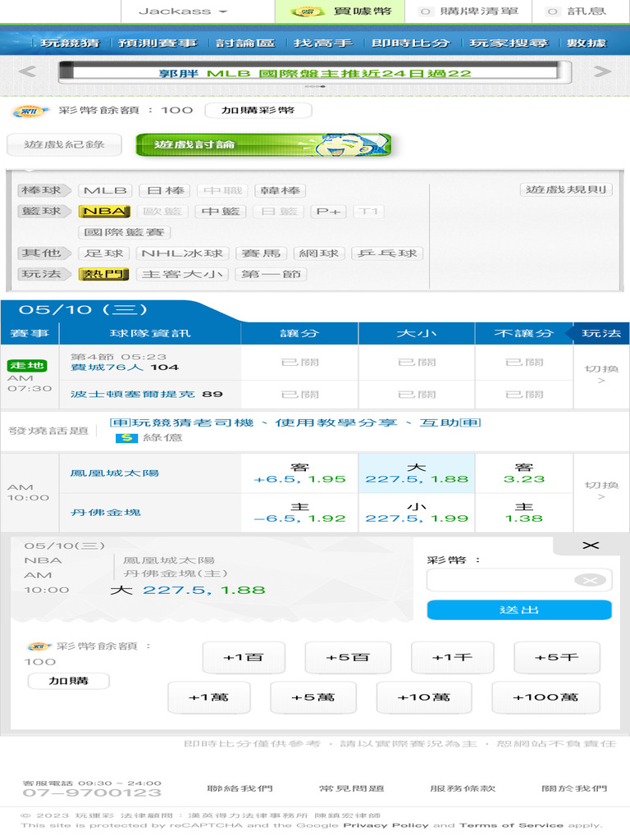Select 乒乓球 filter
This screenshot has height=840, width=630.
pyautogui.click(x=387, y=253)
